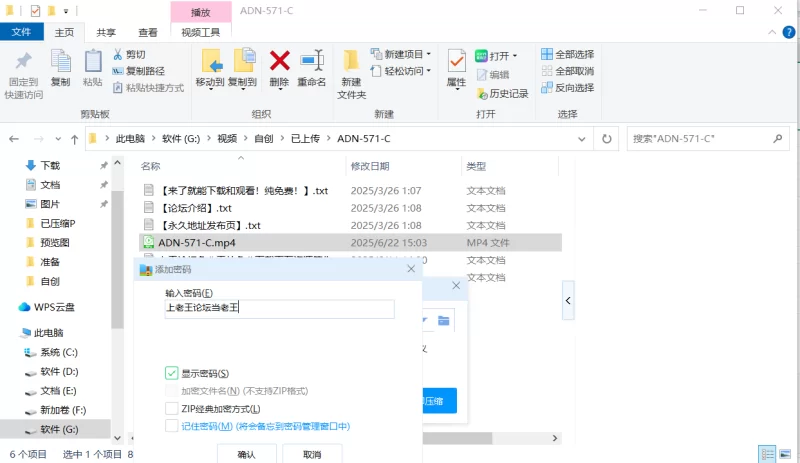Sort by Date Modified (修改日期) column
Image resolution: width=800 pixels, height=463 pixels.
tap(370, 166)
